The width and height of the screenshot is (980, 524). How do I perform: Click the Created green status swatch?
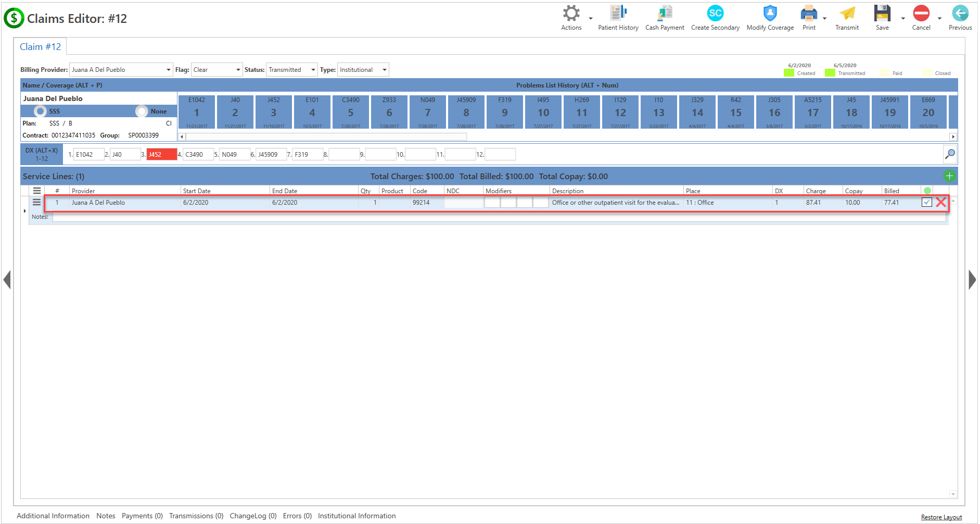click(x=788, y=73)
